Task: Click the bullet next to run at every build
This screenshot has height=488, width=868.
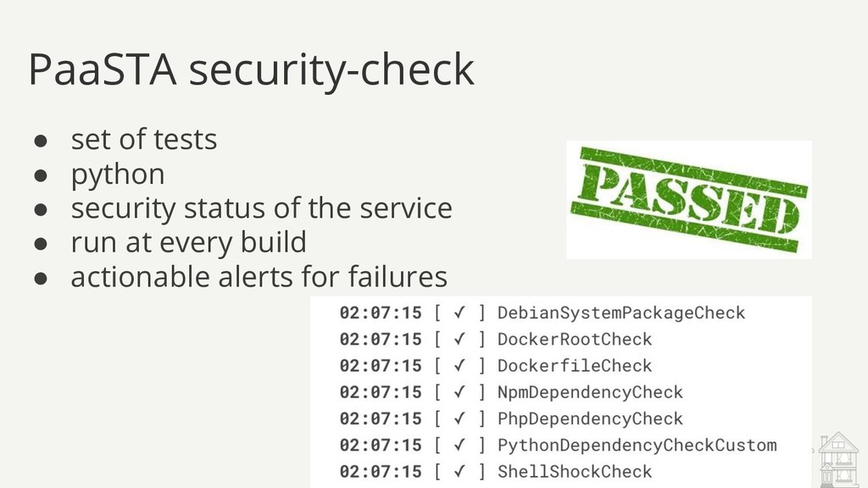Action: [x=41, y=244]
